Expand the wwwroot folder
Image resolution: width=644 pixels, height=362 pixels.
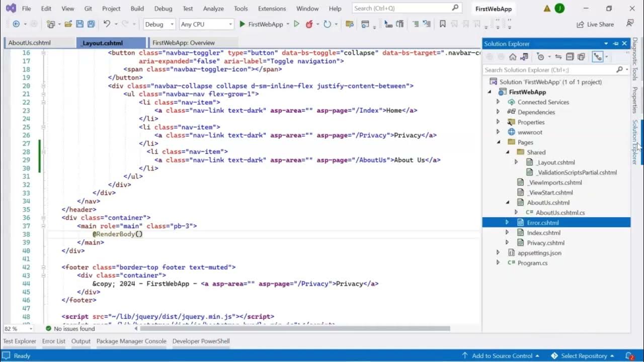[x=498, y=132]
